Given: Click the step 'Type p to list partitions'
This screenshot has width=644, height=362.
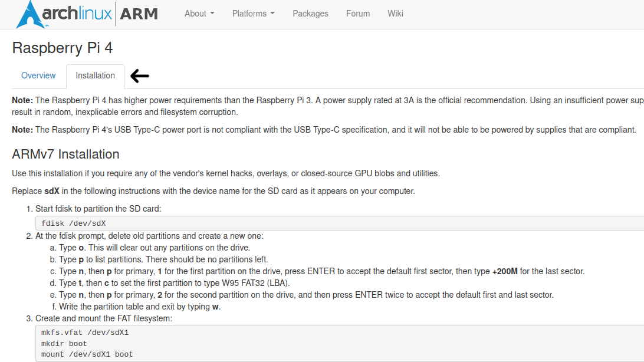Looking at the screenshot, I should coord(163,259).
